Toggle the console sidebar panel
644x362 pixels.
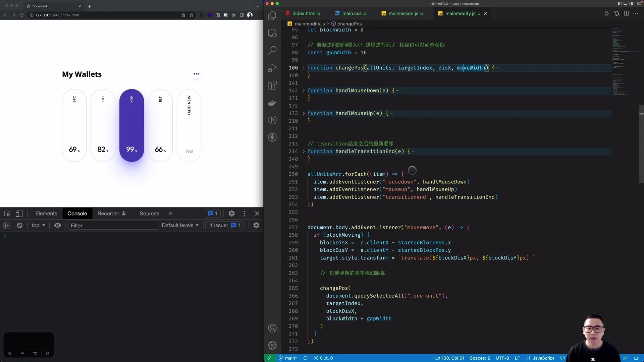pyautogui.click(x=7, y=226)
